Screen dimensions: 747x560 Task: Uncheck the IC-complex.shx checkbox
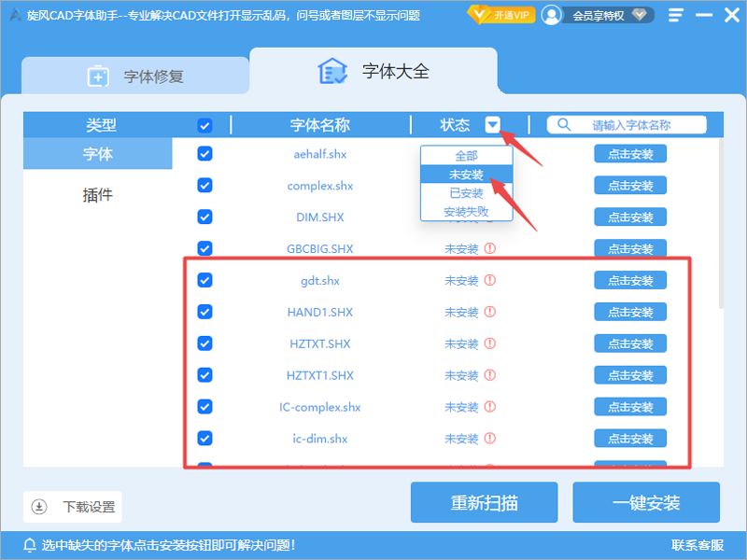[204, 407]
